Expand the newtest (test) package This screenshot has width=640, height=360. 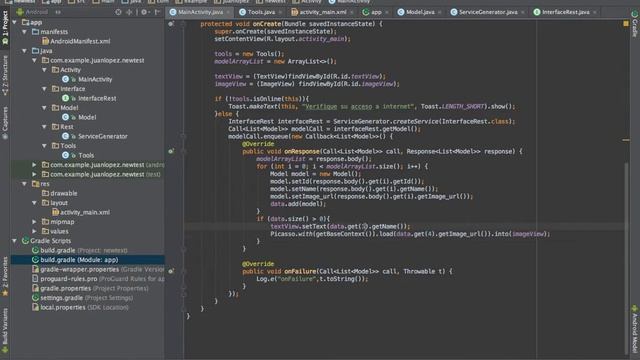pos(34,174)
